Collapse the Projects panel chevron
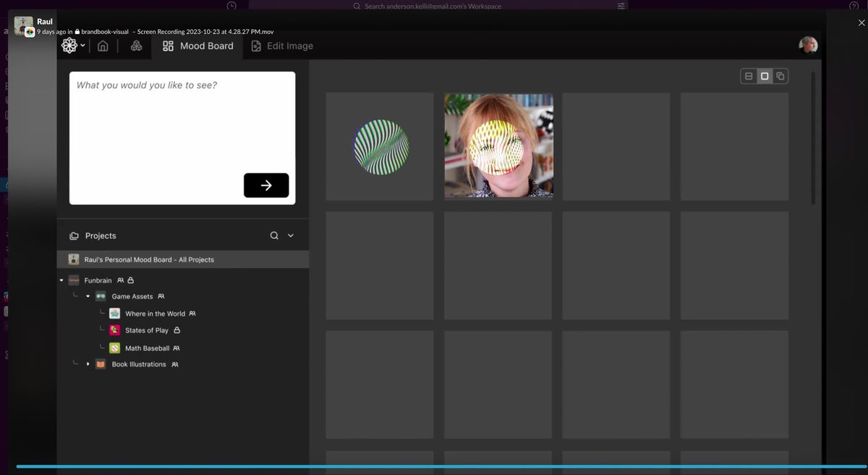868x475 pixels. (x=291, y=235)
